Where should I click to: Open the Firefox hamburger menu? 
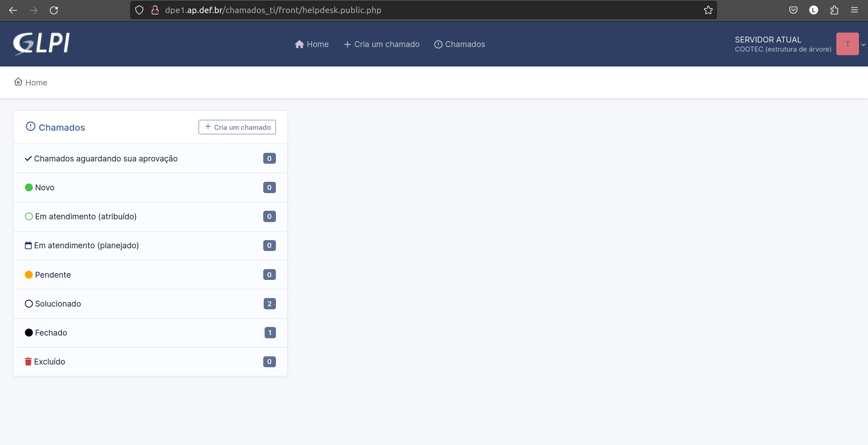coord(854,10)
